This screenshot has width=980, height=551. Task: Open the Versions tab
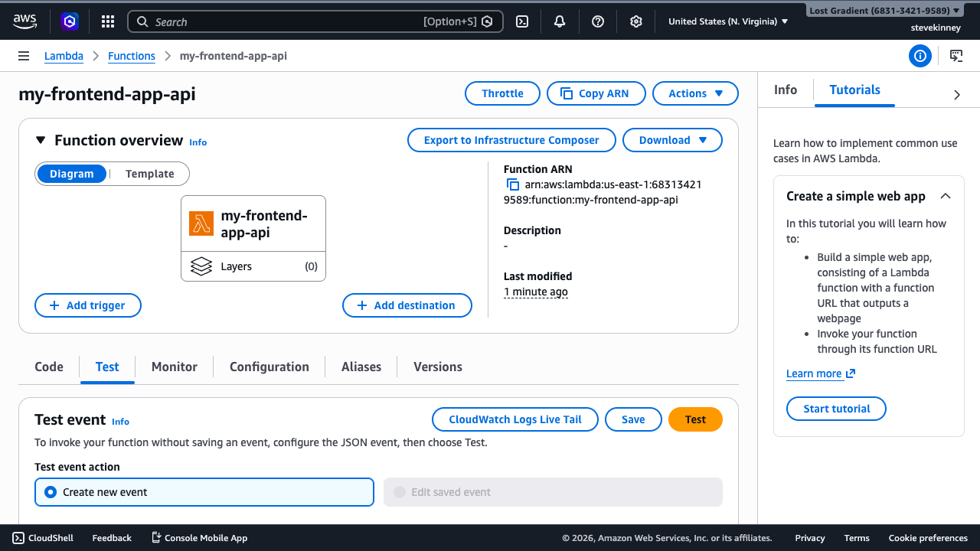pos(438,367)
